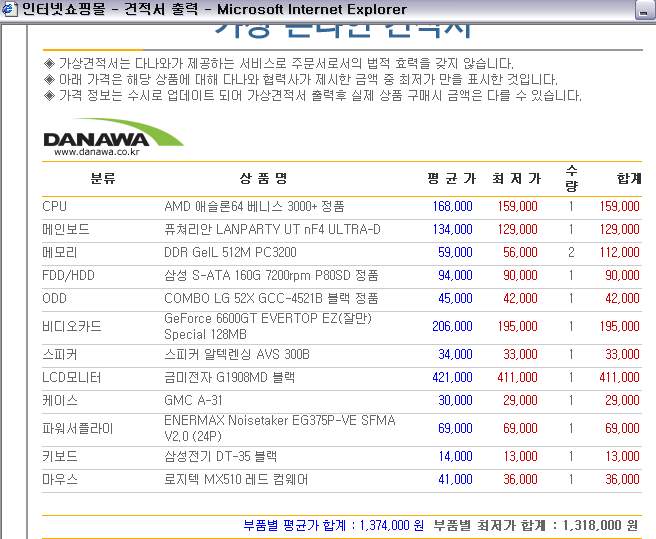Select DDR GeIL 512M PC3200 product

pyautogui.click(x=230, y=252)
